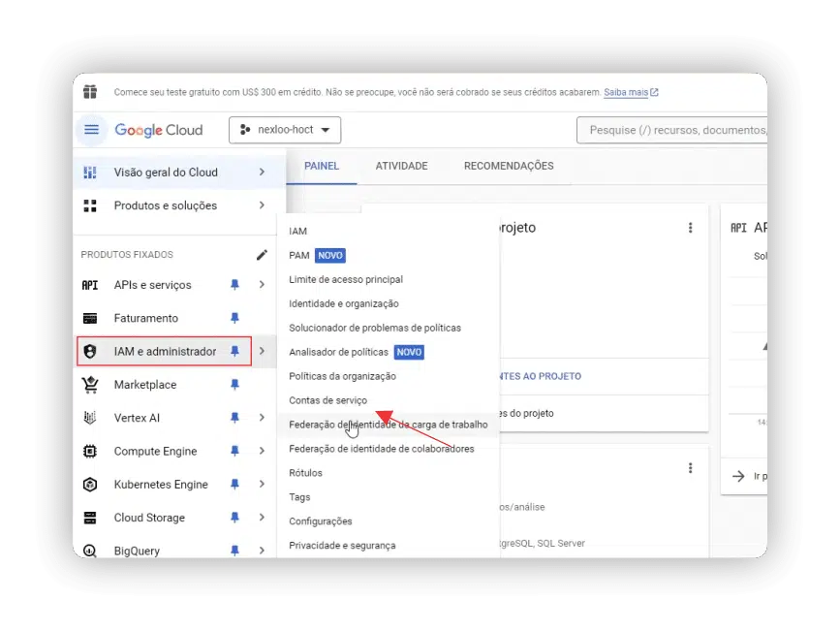
Task: Expand the Visão geral do Cloud submenu
Action: tap(262, 173)
